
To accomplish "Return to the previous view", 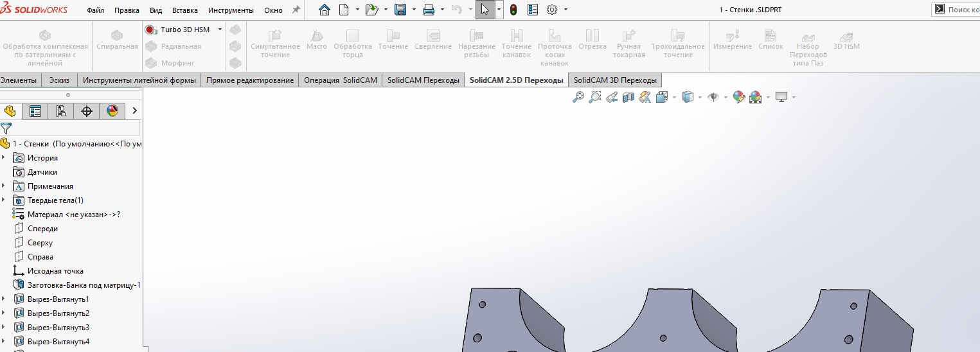I will (x=612, y=97).
